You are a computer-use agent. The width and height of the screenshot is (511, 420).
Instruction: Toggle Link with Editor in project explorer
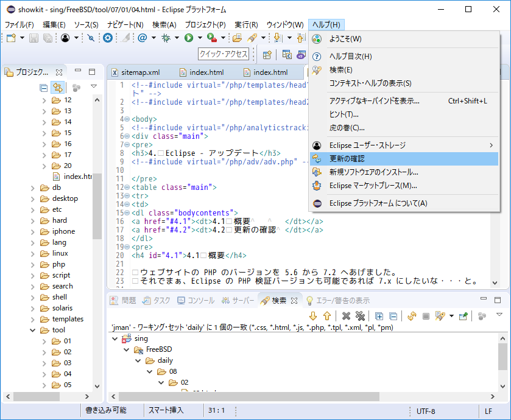pos(58,88)
